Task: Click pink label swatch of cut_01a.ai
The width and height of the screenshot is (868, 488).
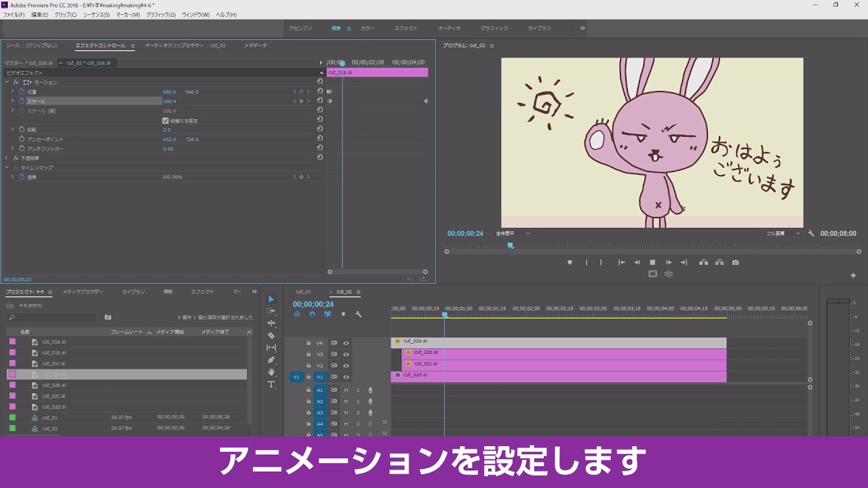Action: (x=12, y=342)
